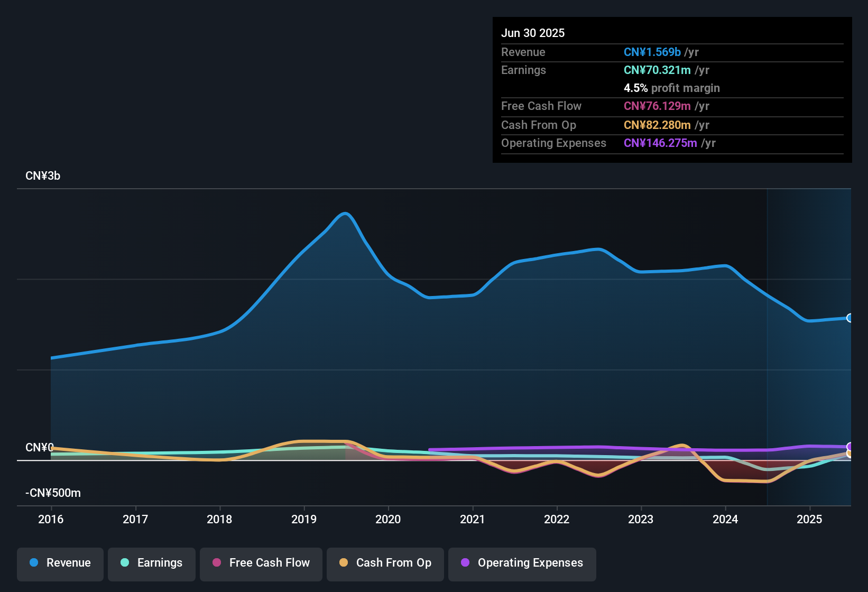
Task: Toggle the Earnings series legend button
Action: pos(152,564)
